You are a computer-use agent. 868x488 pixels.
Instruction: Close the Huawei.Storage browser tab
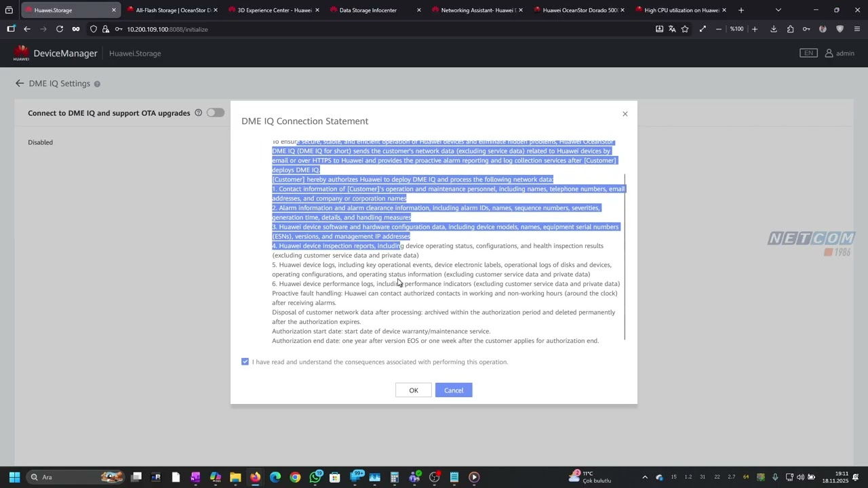pos(114,10)
